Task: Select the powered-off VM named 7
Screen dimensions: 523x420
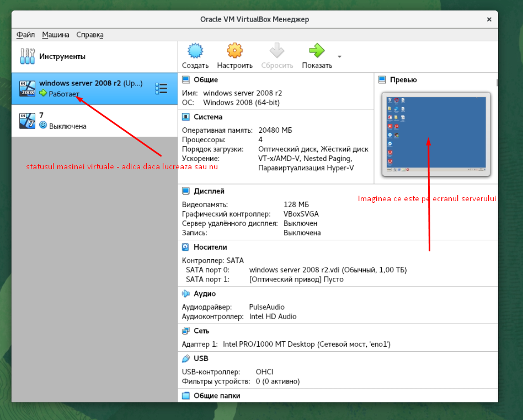Action: [x=94, y=121]
